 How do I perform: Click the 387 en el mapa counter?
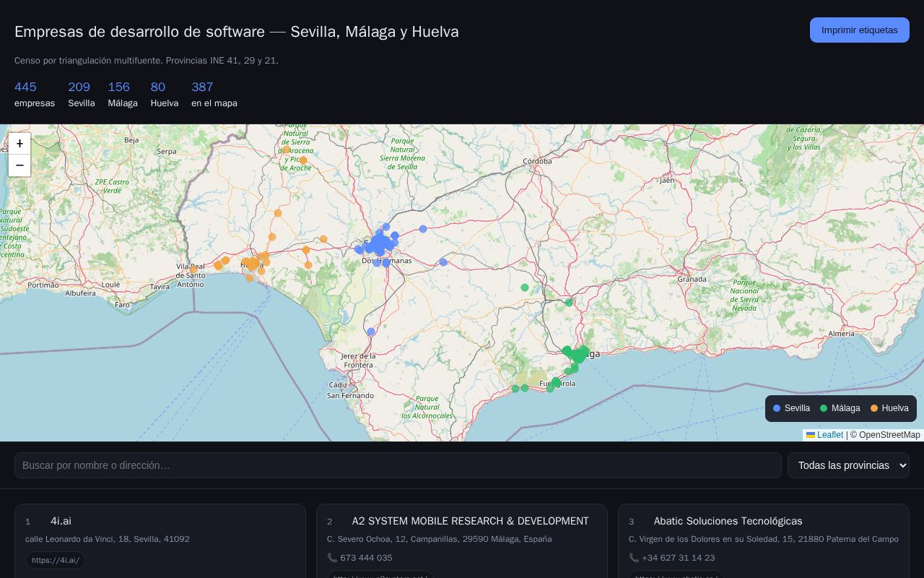(214, 95)
